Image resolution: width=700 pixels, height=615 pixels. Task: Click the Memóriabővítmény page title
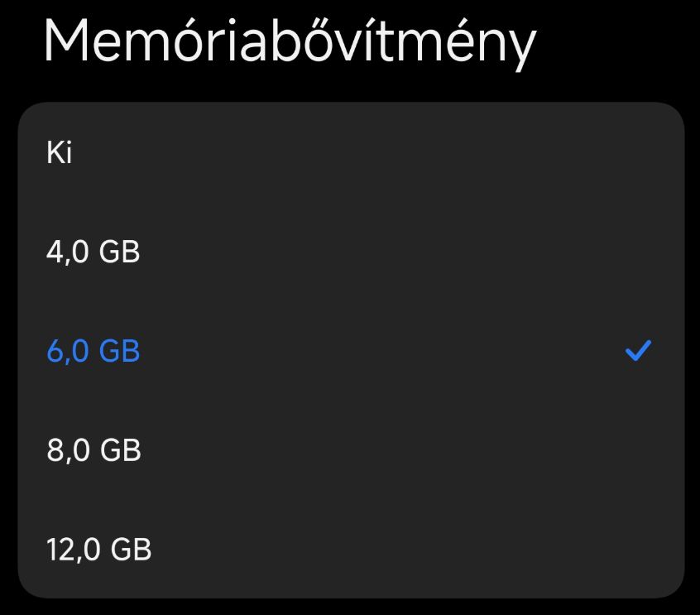point(290,41)
